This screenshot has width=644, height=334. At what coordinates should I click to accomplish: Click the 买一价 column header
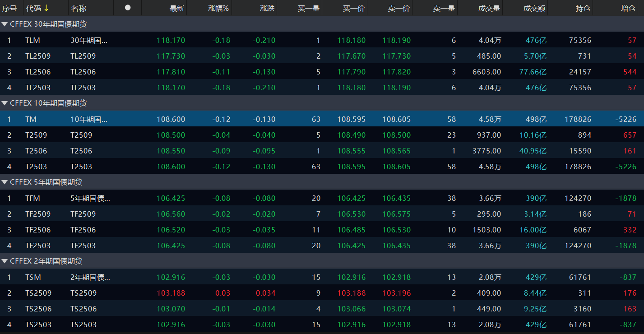coord(354,8)
